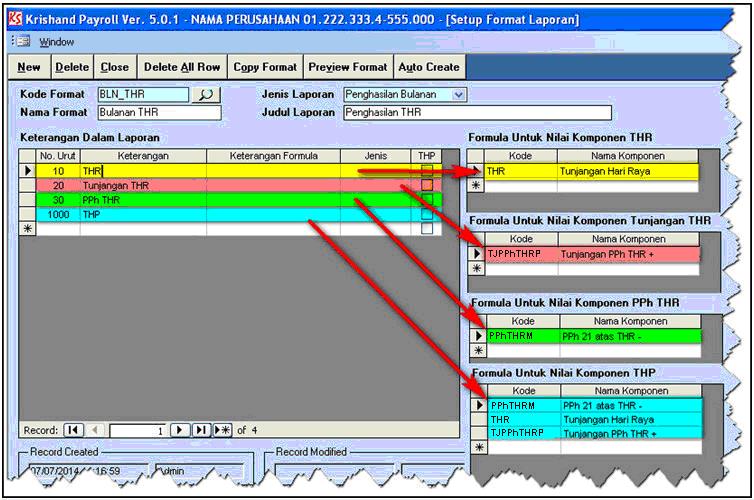
Task: Click the record number box
Action: 138,430
